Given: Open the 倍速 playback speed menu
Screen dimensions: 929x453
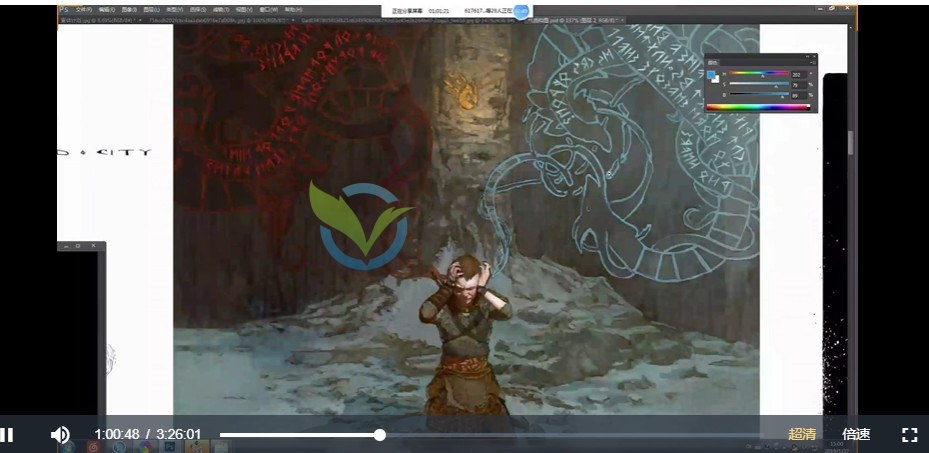Looking at the screenshot, I should (x=856, y=435).
